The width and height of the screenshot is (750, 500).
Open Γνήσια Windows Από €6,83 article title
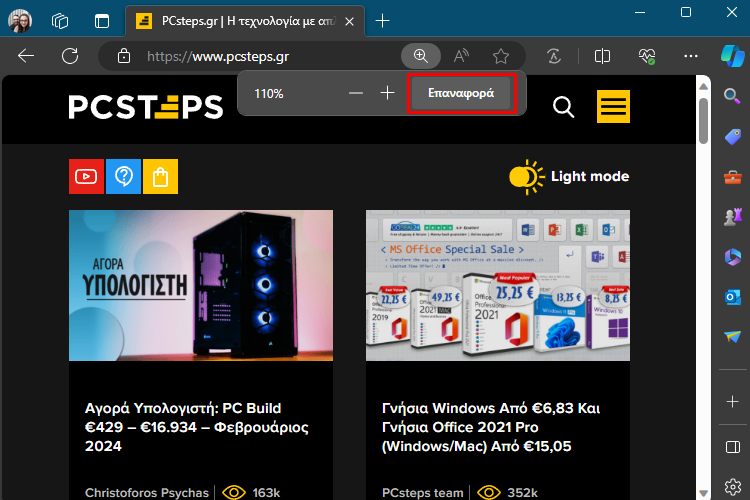(x=491, y=427)
